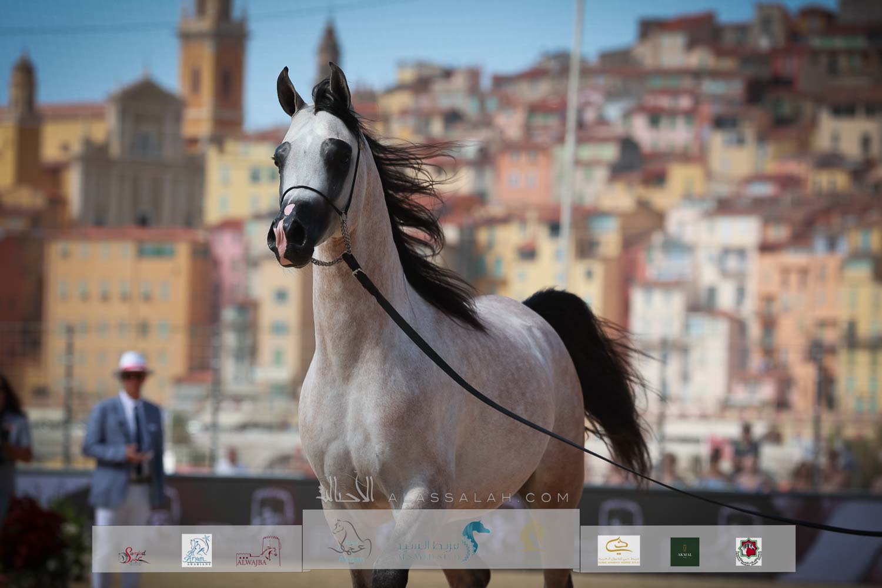Select the red star horse society emblem
The height and width of the screenshot is (588, 882).
(750, 551)
